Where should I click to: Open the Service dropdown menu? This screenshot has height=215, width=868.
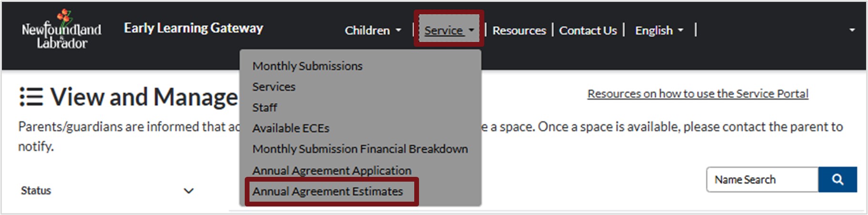449,31
